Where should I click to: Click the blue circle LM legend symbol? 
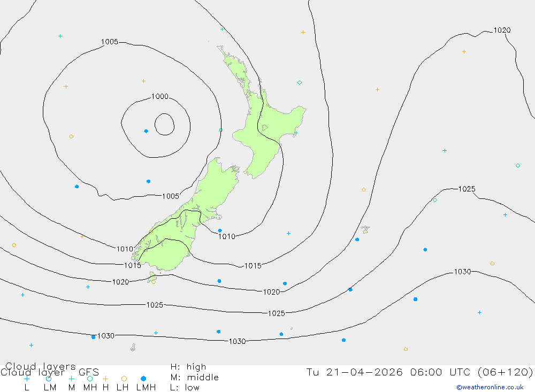tap(49, 379)
